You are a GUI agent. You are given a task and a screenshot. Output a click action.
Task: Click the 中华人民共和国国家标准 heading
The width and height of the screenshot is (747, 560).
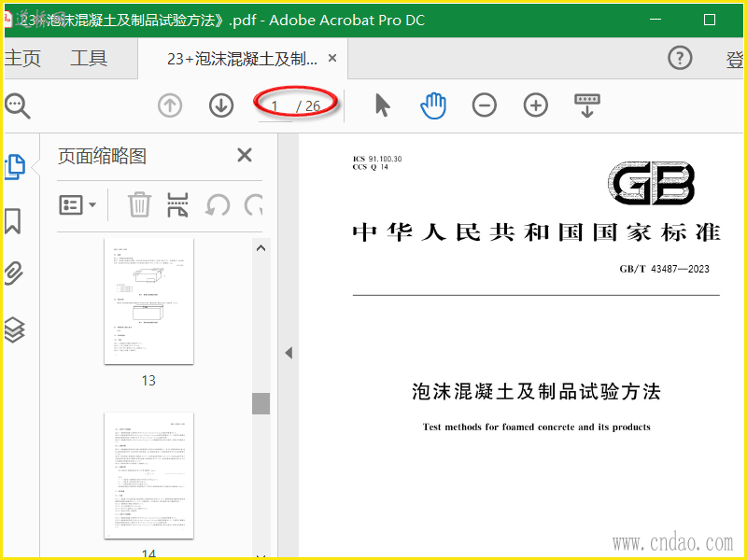coord(536,232)
